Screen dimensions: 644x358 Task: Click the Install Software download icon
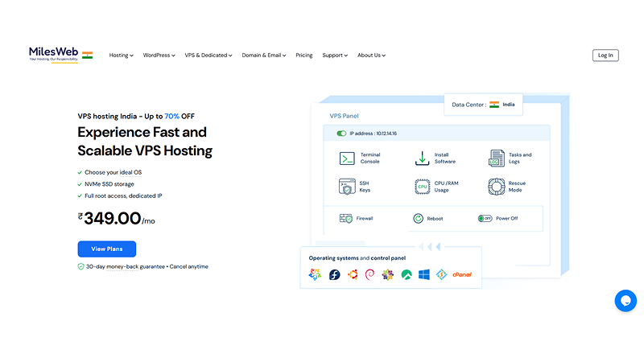[x=422, y=158]
